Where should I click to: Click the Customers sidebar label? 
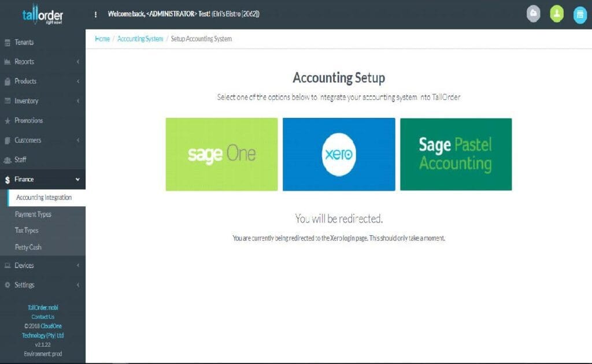(28, 140)
